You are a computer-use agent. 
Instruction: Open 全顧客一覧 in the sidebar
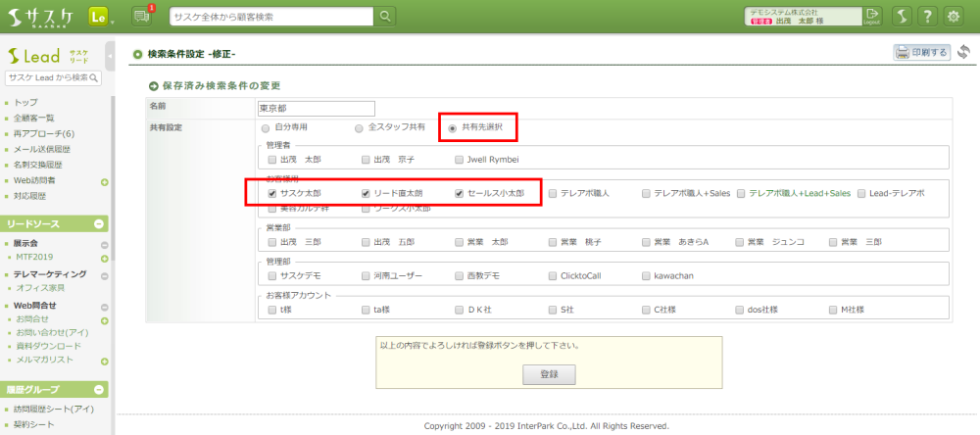point(33,118)
